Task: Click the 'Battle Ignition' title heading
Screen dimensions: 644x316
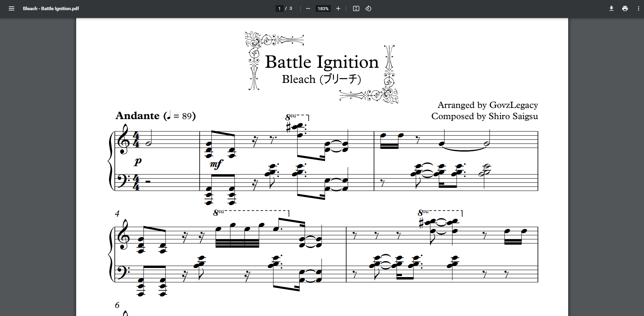Action: coord(321,62)
